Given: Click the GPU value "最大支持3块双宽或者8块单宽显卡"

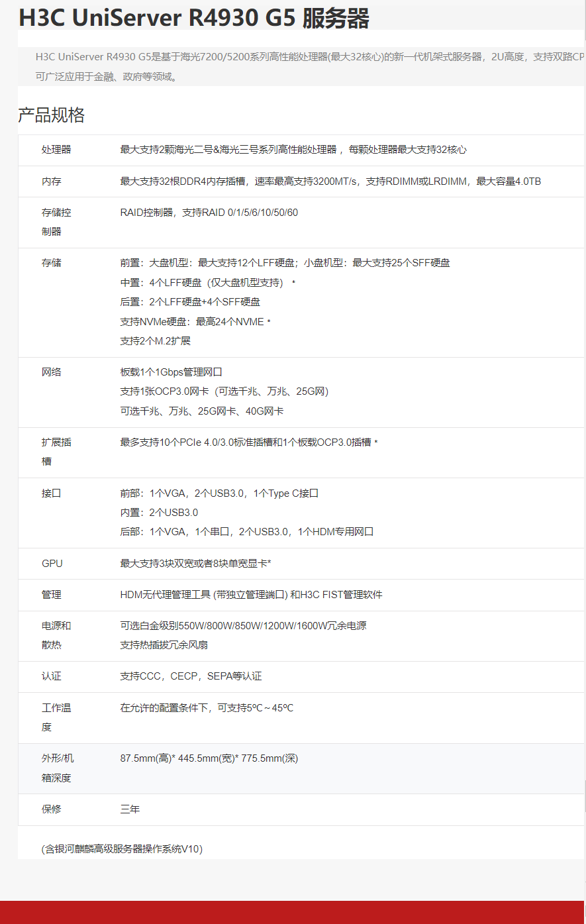Looking at the screenshot, I should coord(196,564).
